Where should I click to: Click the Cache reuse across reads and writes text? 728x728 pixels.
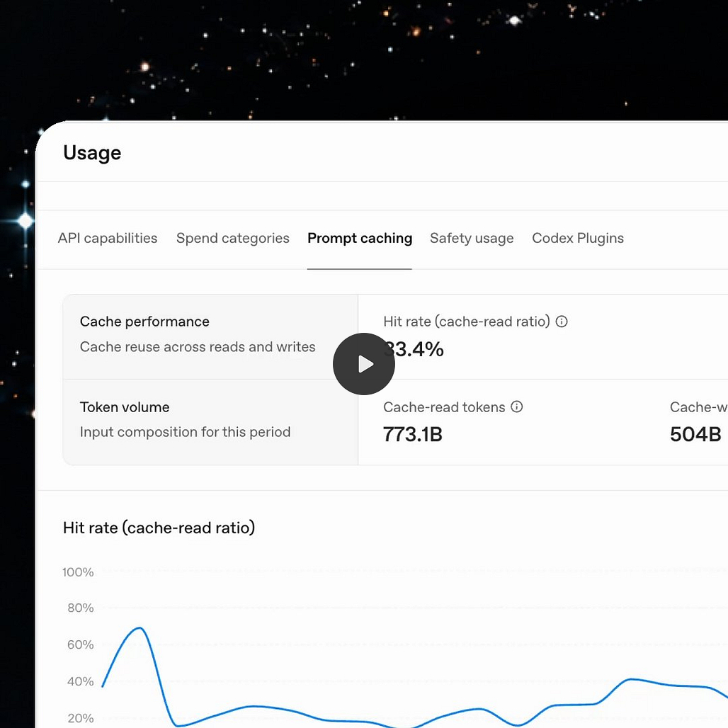pyautogui.click(x=198, y=347)
